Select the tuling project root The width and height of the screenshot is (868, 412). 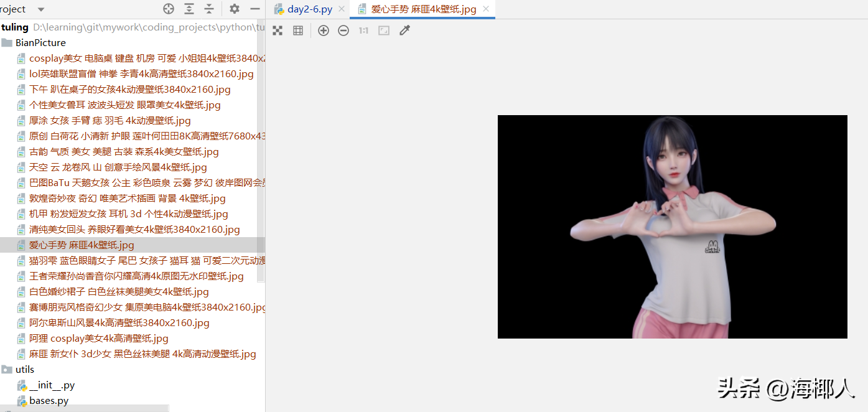(133, 27)
